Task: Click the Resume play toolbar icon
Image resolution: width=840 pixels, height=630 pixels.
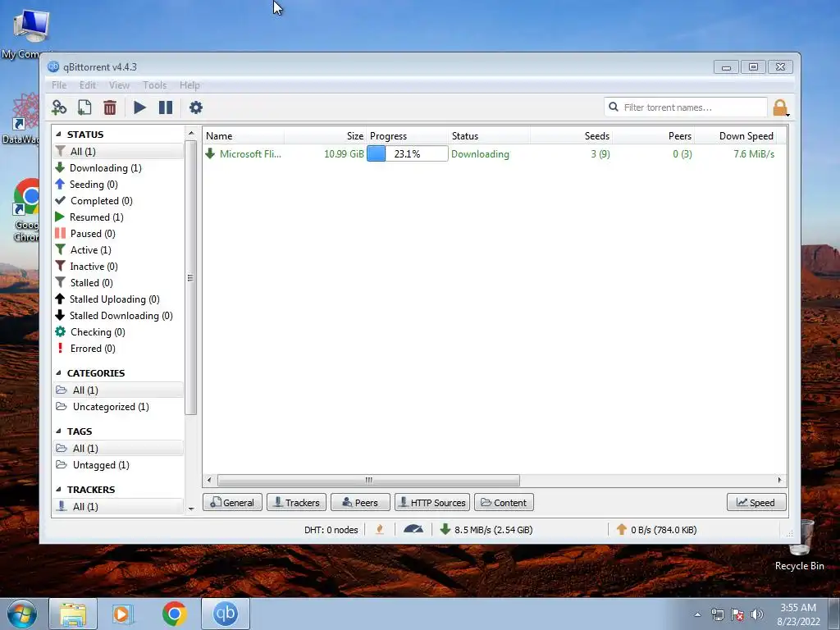Action: (139, 107)
